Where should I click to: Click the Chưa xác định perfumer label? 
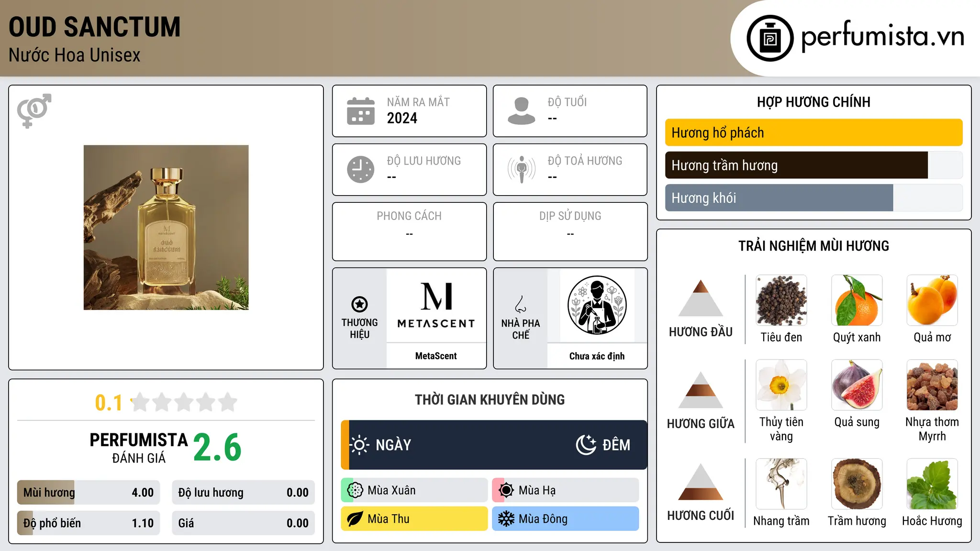tap(597, 356)
